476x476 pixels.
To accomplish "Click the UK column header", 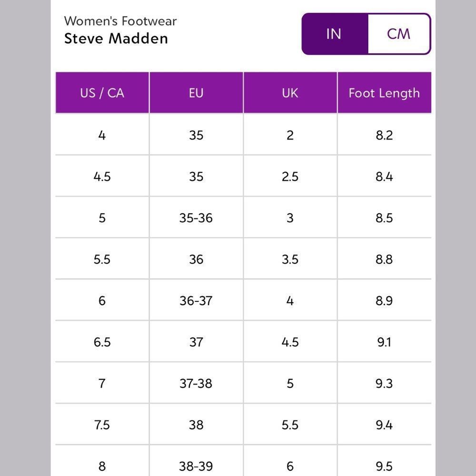I will 290,93.
